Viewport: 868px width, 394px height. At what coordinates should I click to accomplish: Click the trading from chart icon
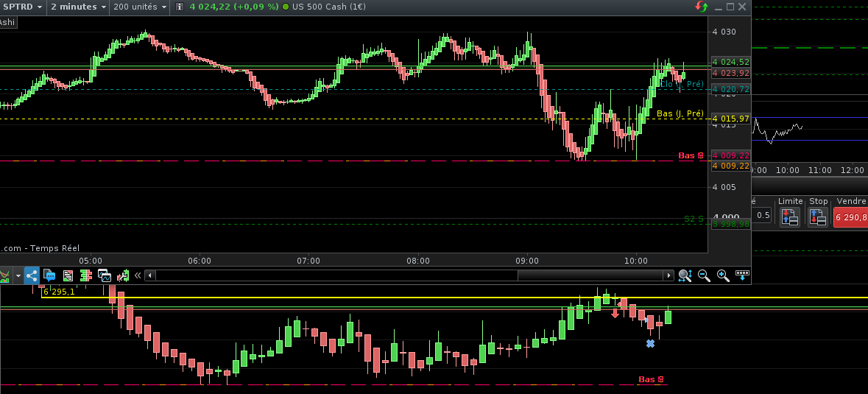tap(123, 275)
